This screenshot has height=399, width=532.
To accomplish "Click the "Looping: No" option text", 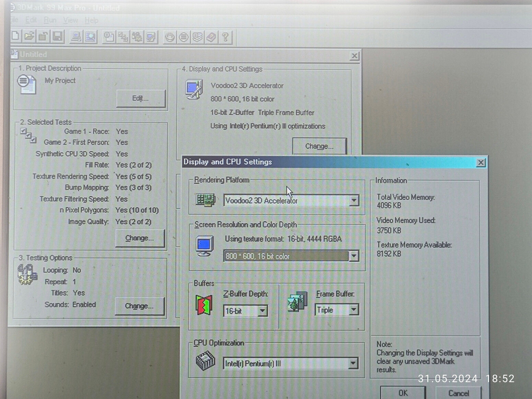I will pyautogui.click(x=62, y=270).
